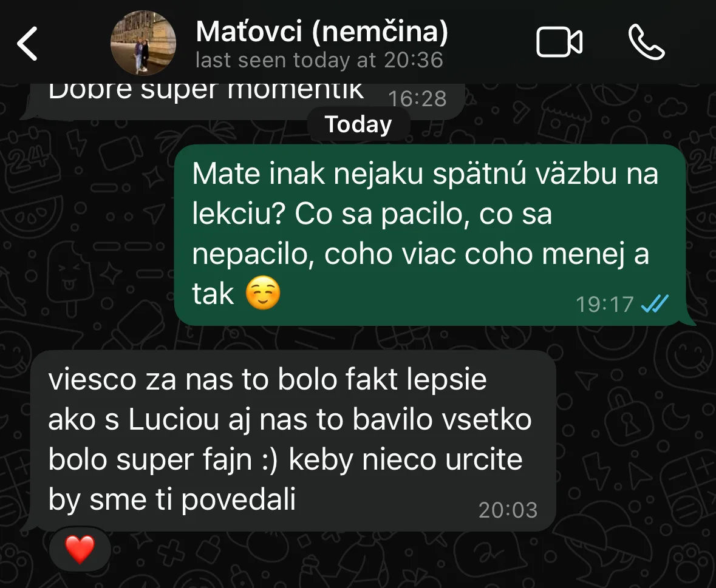The height and width of the screenshot is (588, 716).
Task: Tap the red heart reaction
Action: (x=80, y=549)
